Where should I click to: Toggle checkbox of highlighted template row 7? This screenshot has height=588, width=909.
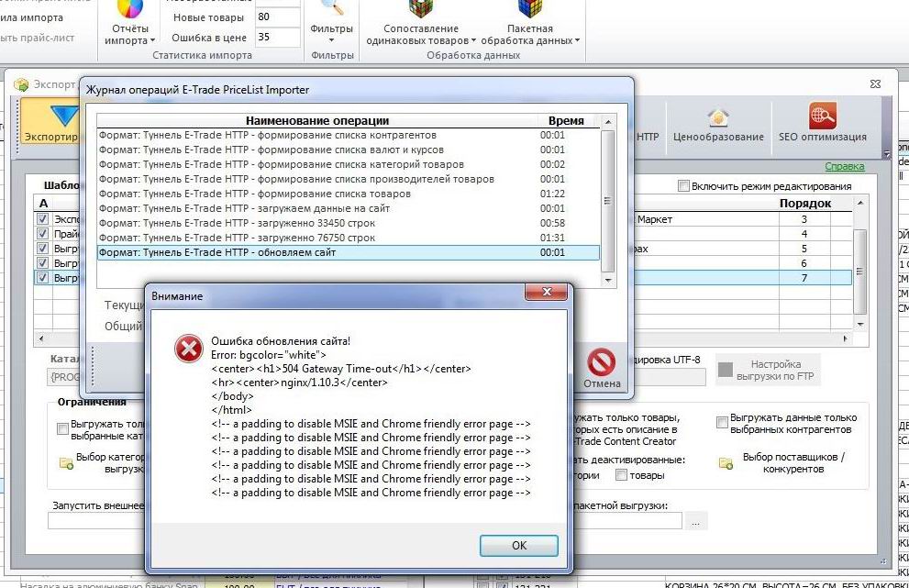42,277
